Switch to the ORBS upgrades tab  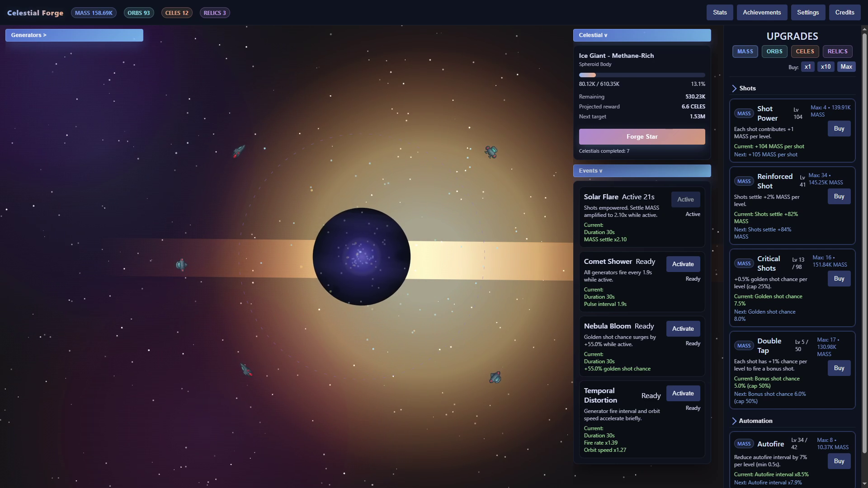(774, 52)
